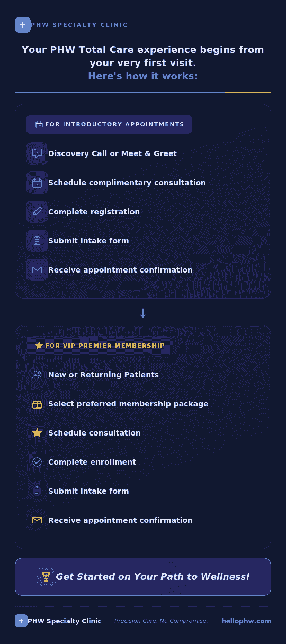Click the down arrow between the two sections
The width and height of the screenshot is (286, 644).
pyautogui.click(x=143, y=313)
